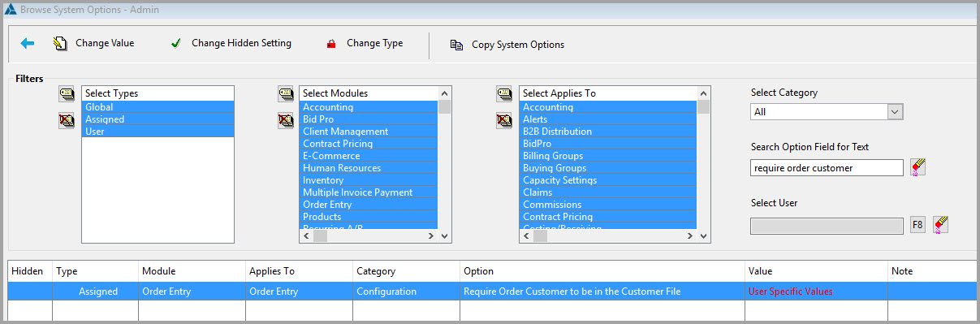
Task: Sort by the Module column header
Action: [192, 271]
